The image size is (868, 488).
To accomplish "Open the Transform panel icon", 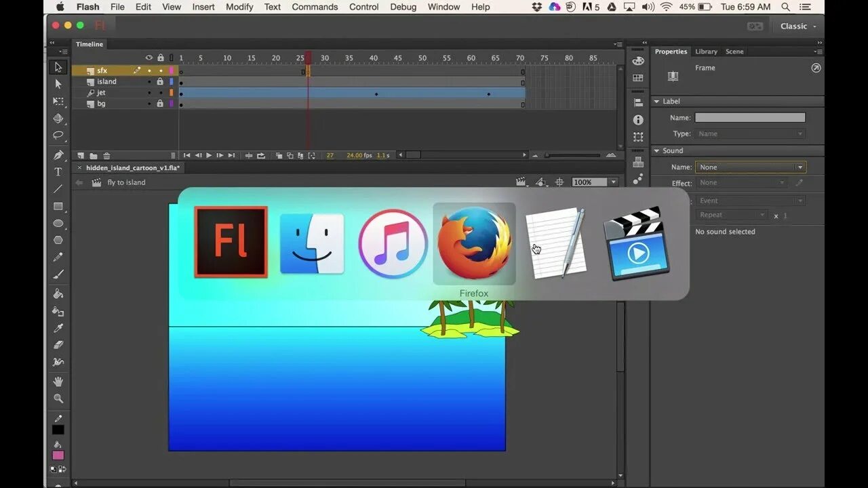I will (x=638, y=137).
